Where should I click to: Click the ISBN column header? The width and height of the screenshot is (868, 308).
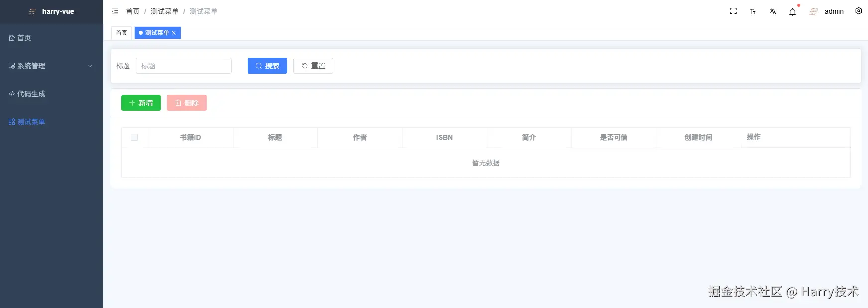coord(444,137)
